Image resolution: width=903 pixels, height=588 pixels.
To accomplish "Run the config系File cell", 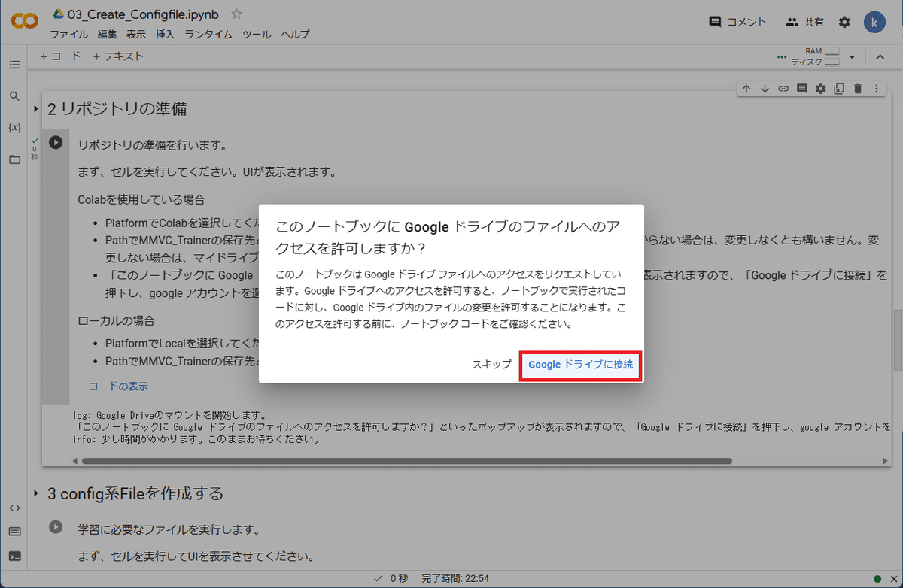I will coord(56,527).
